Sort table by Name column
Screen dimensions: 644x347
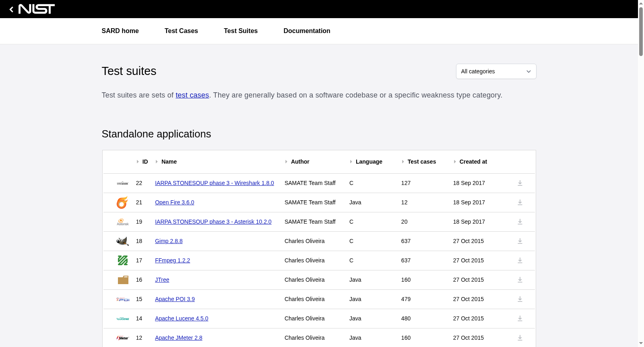pos(166,162)
